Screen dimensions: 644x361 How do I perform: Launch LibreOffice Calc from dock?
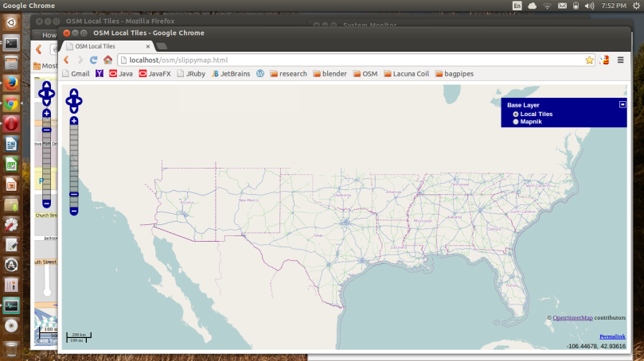click(x=11, y=164)
